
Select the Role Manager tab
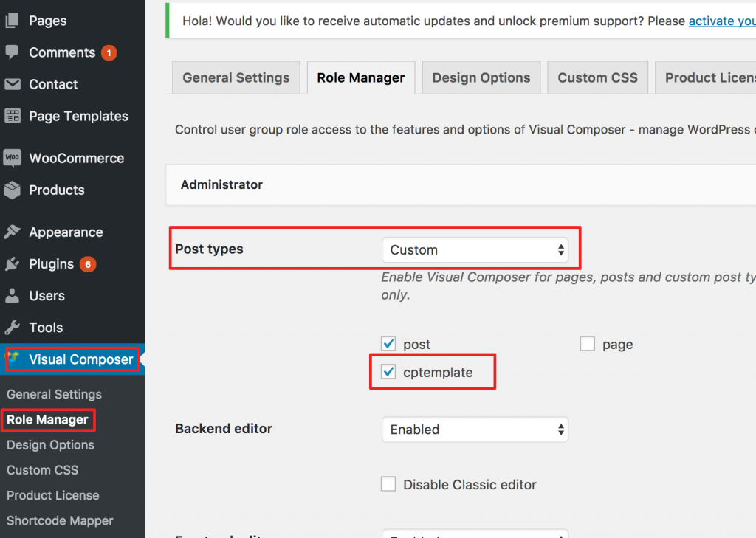[360, 77]
